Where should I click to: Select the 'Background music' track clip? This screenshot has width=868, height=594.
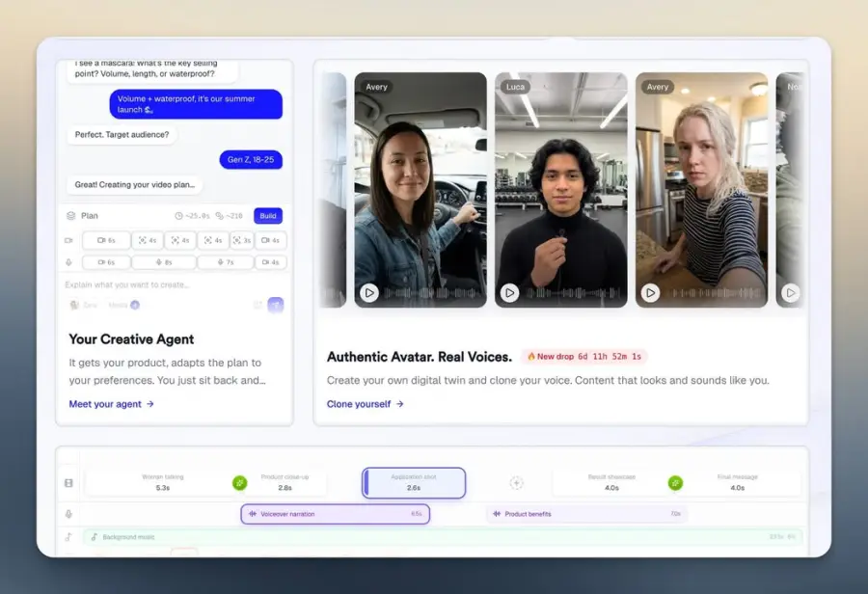tap(443, 537)
